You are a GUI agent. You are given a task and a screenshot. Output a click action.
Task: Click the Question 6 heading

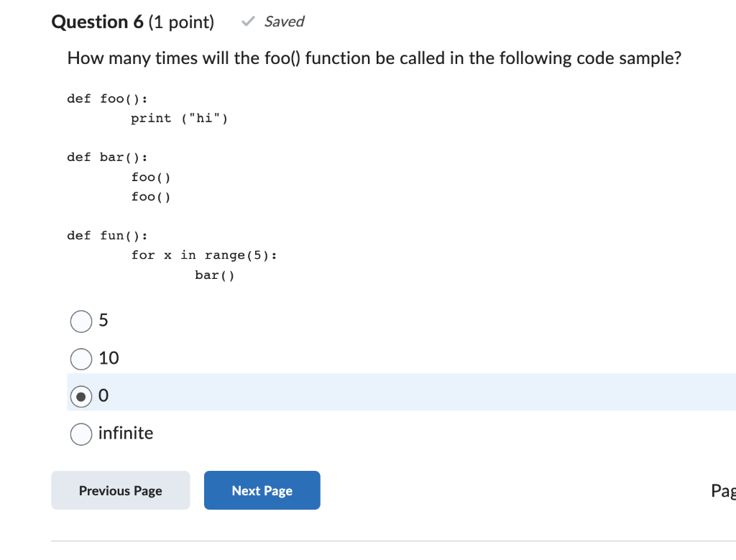97,22
